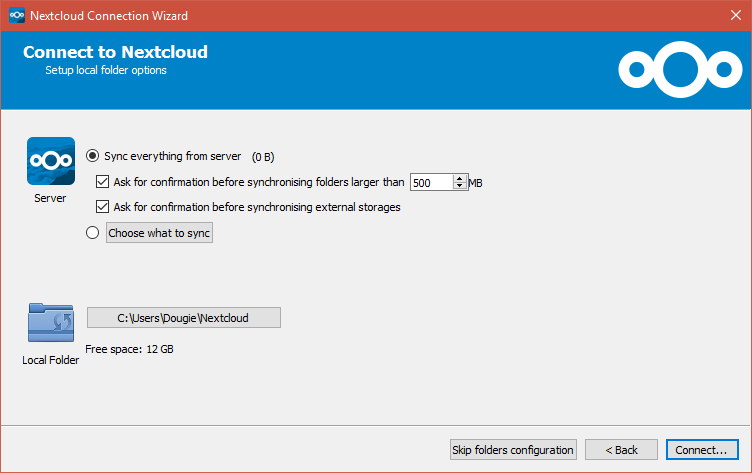The image size is (752, 473).
Task: Click the Nextcloud Server icon
Action: (51, 161)
